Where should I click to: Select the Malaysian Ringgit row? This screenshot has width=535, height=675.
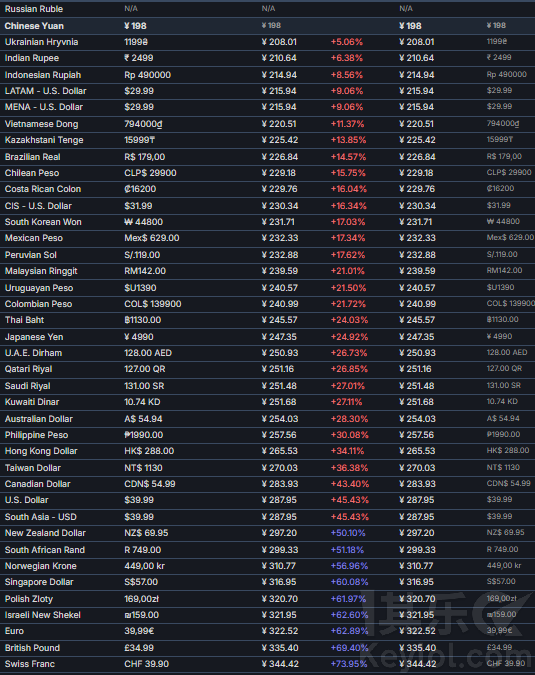pos(267,271)
